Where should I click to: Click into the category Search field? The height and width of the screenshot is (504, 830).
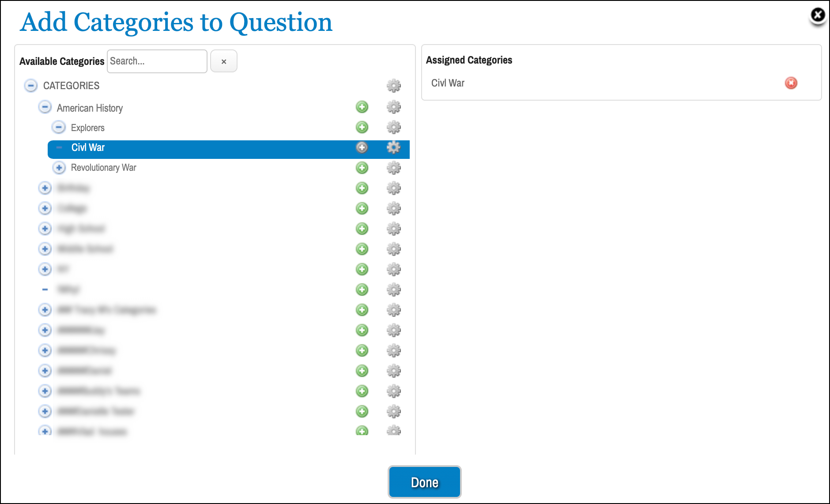tap(157, 61)
